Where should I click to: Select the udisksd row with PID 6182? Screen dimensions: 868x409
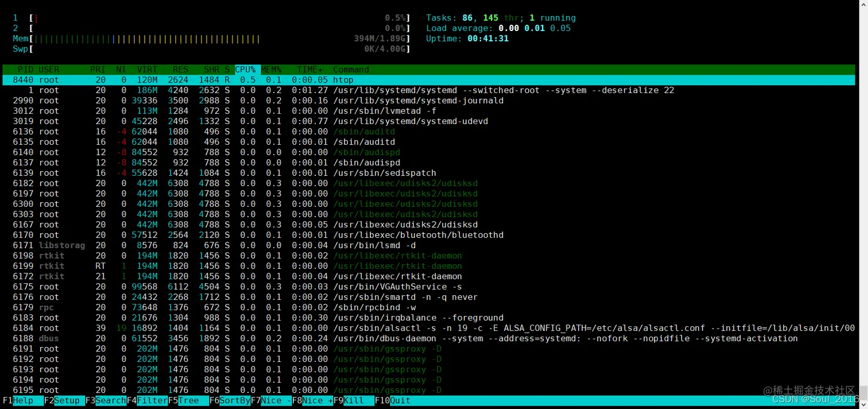point(429,183)
